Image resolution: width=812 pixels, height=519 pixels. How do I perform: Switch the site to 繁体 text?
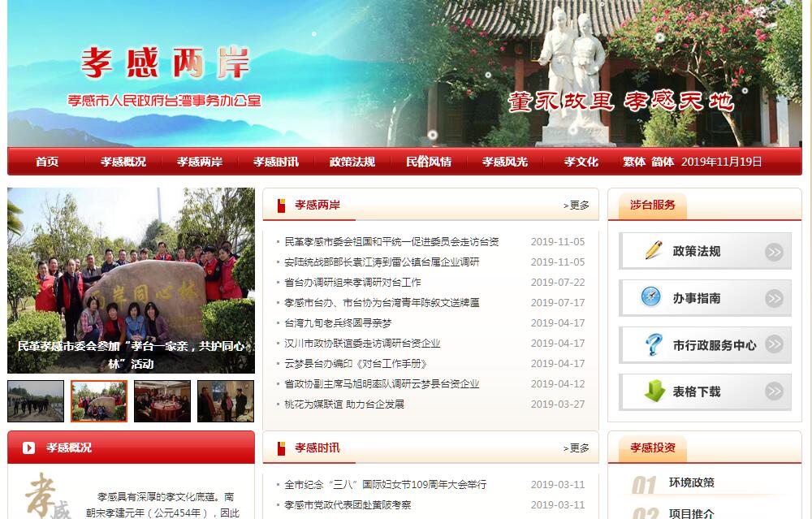[634, 162]
